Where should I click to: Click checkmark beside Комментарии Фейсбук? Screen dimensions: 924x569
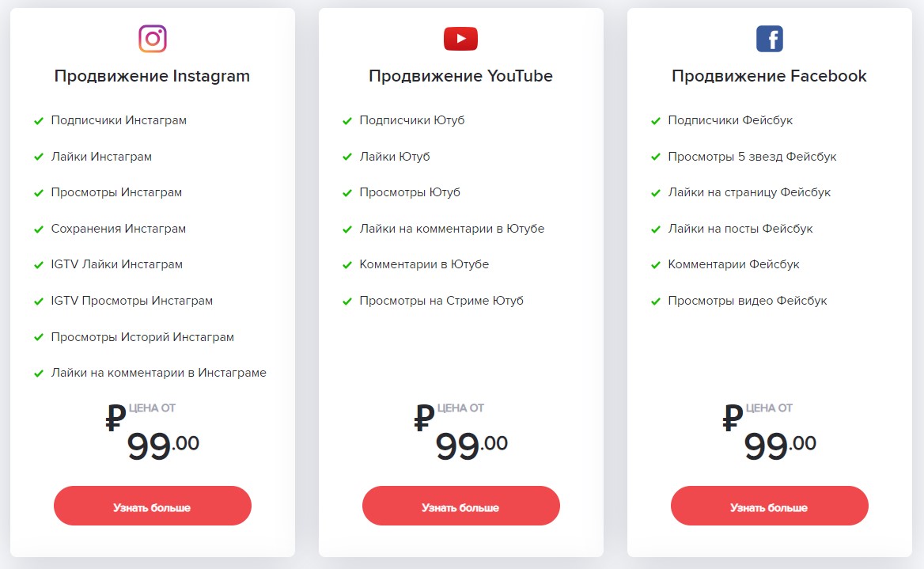(655, 265)
